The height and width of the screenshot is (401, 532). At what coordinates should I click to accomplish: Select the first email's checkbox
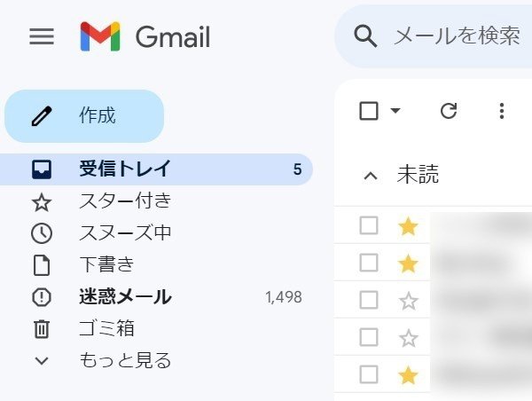pos(369,225)
